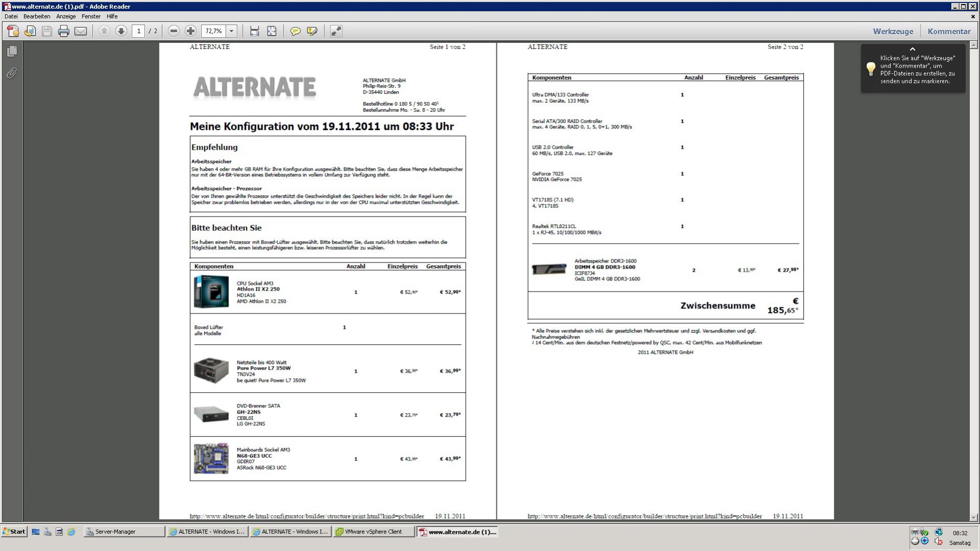Close the document with the menu-bar x

tap(973, 16)
